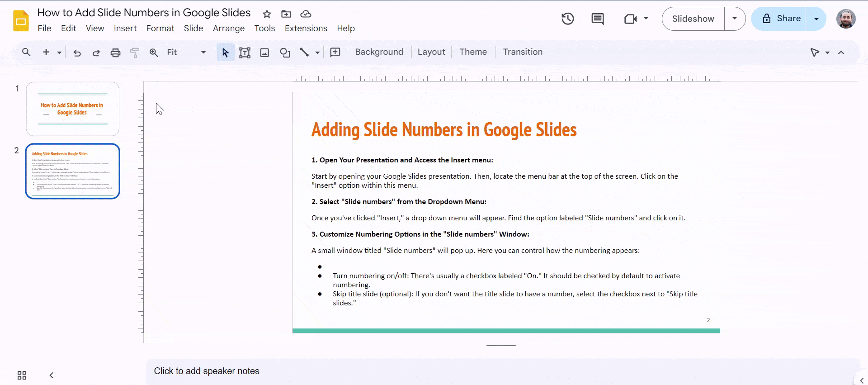Click the undo arrow icon
868x385 pixels.
point(77,52)
